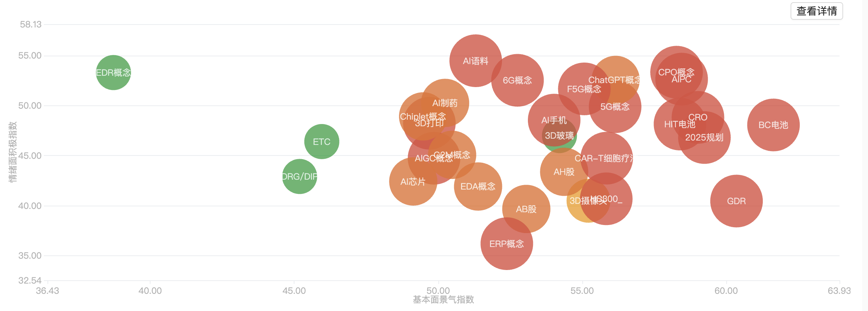Click the green ETC bubble
The image size is (868, 311).
[321, 142]
